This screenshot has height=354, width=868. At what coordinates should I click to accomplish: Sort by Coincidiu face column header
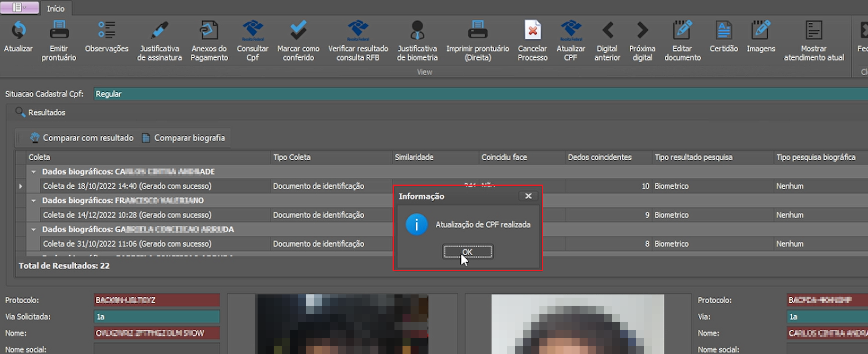[x=522, y=157]
